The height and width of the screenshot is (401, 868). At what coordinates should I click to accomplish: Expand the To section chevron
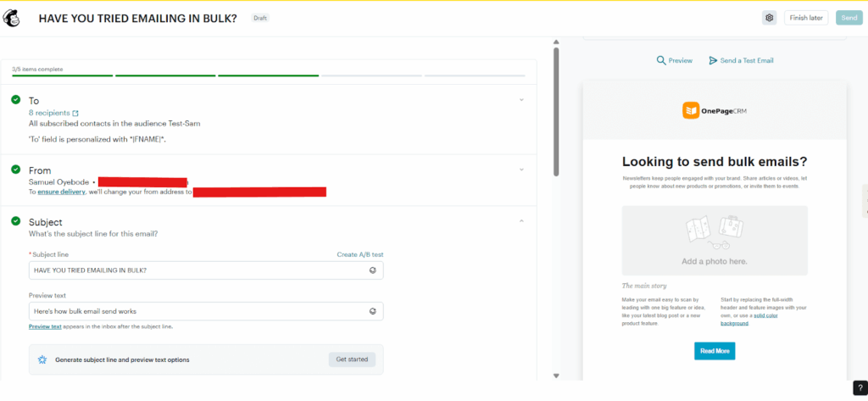tap(521, 100)
